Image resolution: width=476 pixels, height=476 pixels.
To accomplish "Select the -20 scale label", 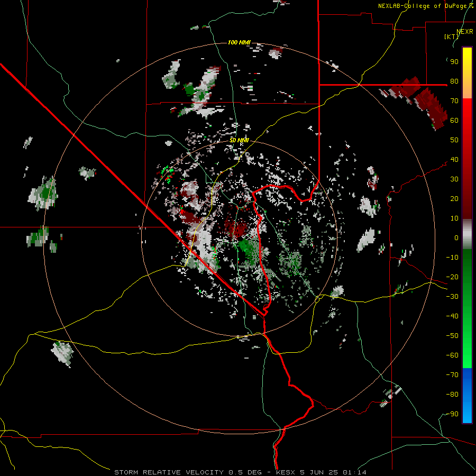I will click(452, 277).
